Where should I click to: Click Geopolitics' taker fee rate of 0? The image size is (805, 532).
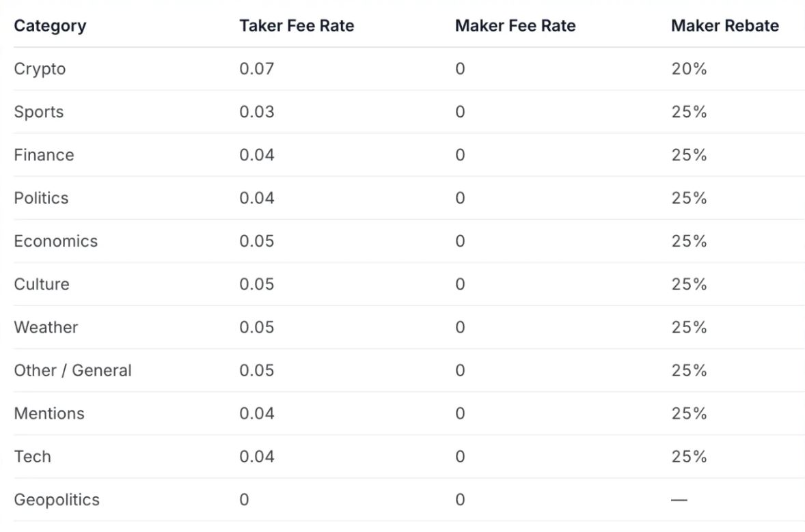pyautogui.click(x=245, y=500)
